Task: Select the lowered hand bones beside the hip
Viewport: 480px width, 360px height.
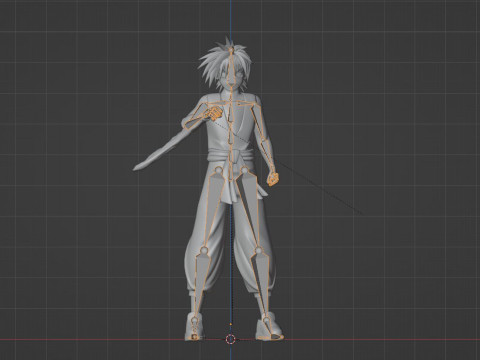Action: click(273, 180)
